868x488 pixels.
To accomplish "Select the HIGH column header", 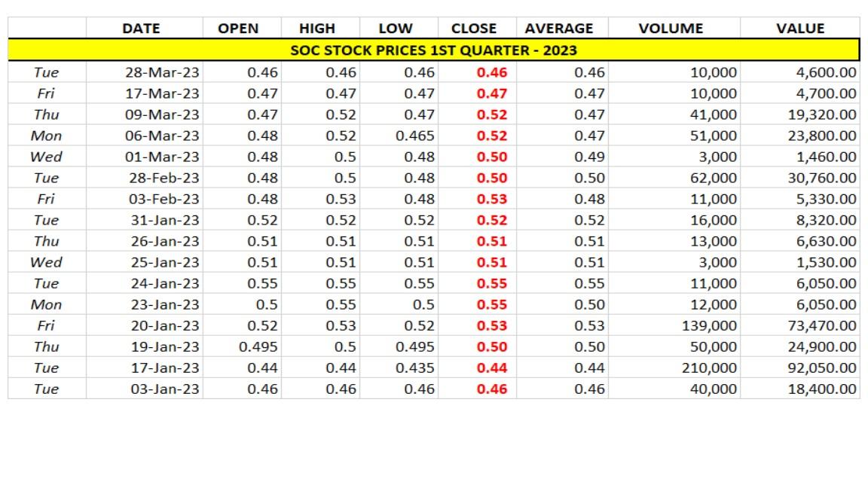I will (316, 28).
